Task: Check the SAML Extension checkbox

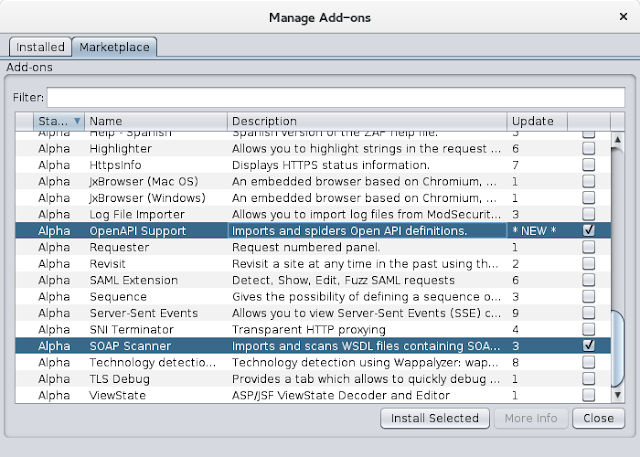Action: click(x=589, y=280)
